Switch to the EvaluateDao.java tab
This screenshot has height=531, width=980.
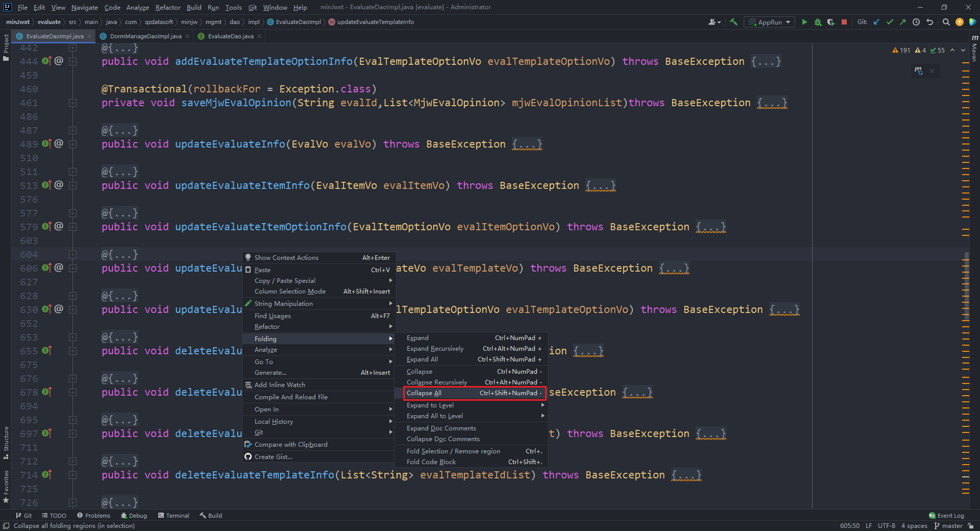230,36
